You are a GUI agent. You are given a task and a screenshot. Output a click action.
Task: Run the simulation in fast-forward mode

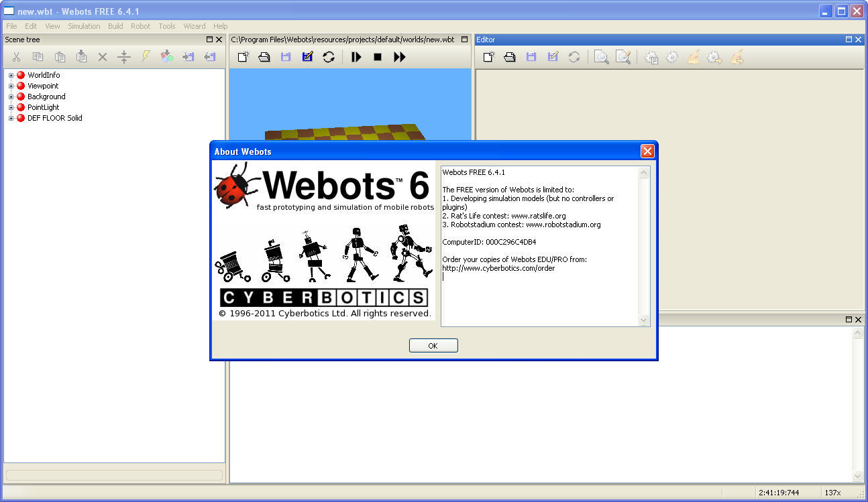[x=400, y=57]
